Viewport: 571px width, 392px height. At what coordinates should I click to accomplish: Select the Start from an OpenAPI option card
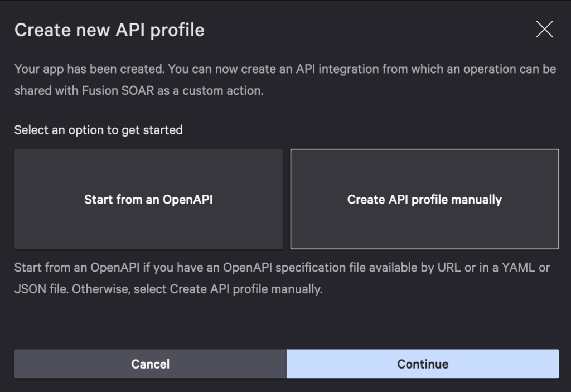pyautogui.click(x=148, y=199)
